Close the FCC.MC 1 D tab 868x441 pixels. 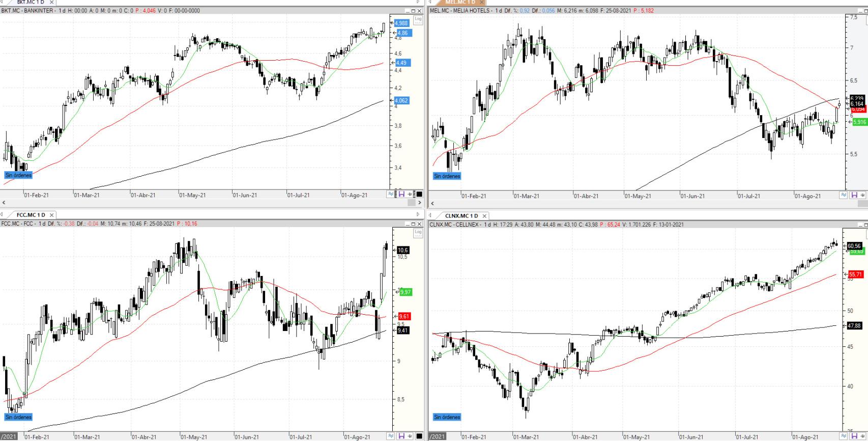point(51,215)
